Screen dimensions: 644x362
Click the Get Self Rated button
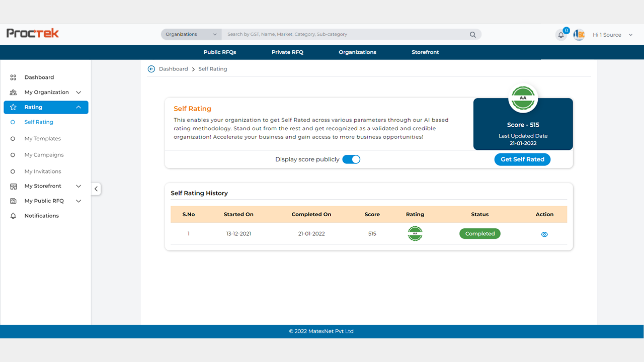pos(522,159)
